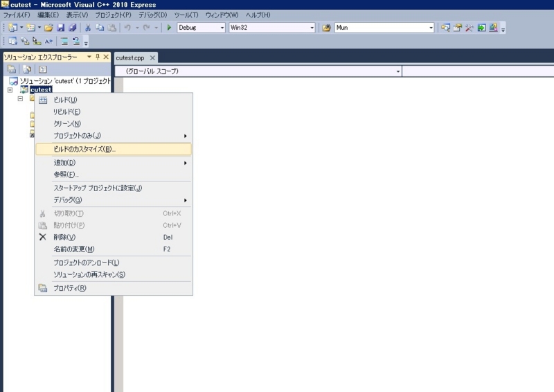This screenshot has height=392, width=554.
Task: Open the Add New Item icon dropdown arrow
Action: pos(39,28)
